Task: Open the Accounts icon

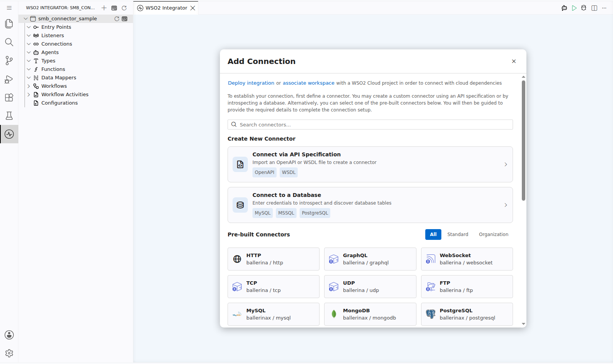Action: tap(9, 335)
